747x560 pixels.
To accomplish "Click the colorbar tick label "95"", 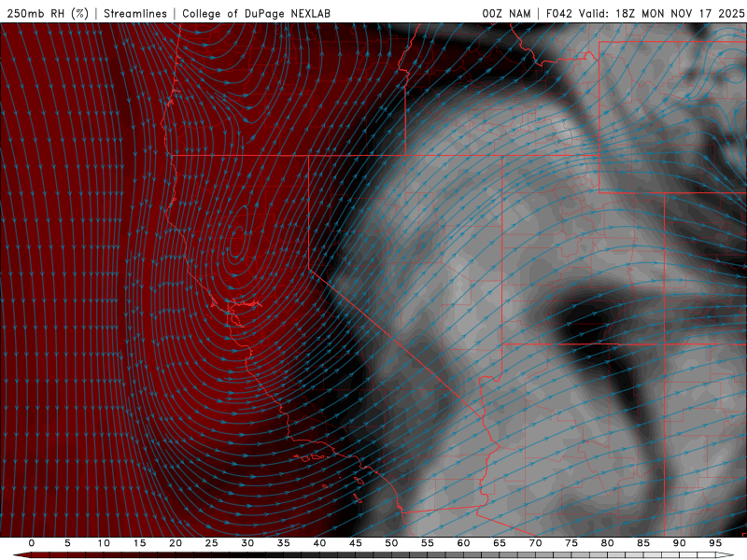I will (715, 543).
